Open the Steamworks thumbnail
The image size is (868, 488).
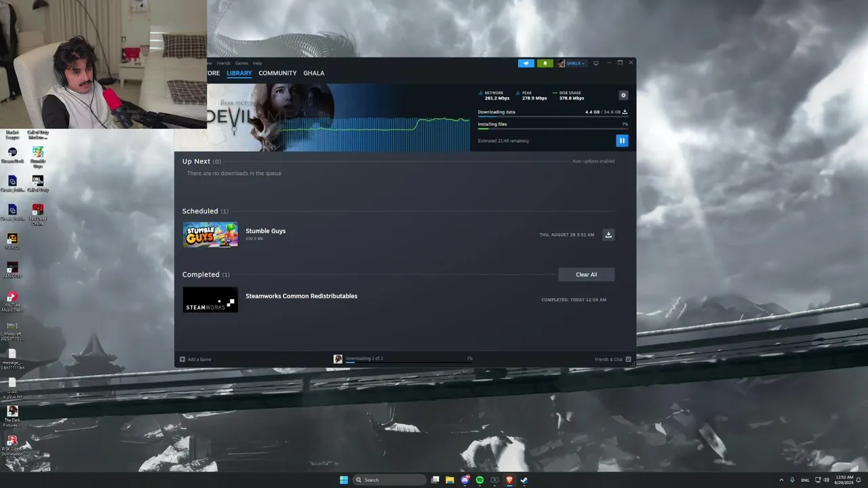click(210, 300)
